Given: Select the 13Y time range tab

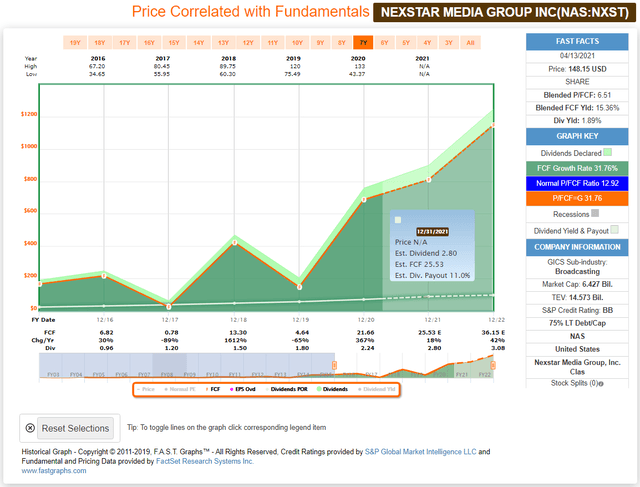Looking at the screenshot, I should (x=223, y=42).
